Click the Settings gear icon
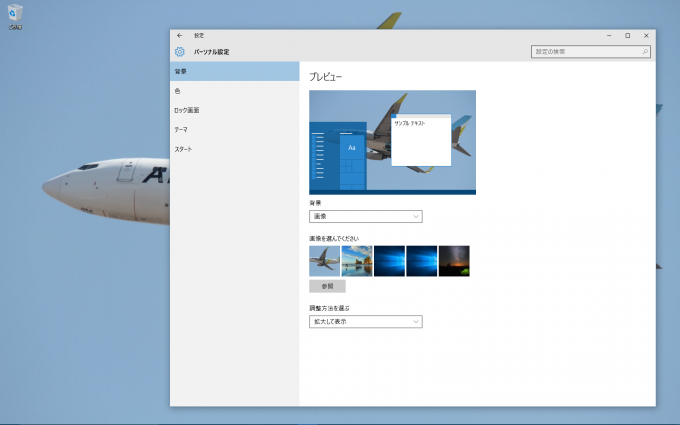This screenshot has height=425, width=680. (x=180, y=52)
